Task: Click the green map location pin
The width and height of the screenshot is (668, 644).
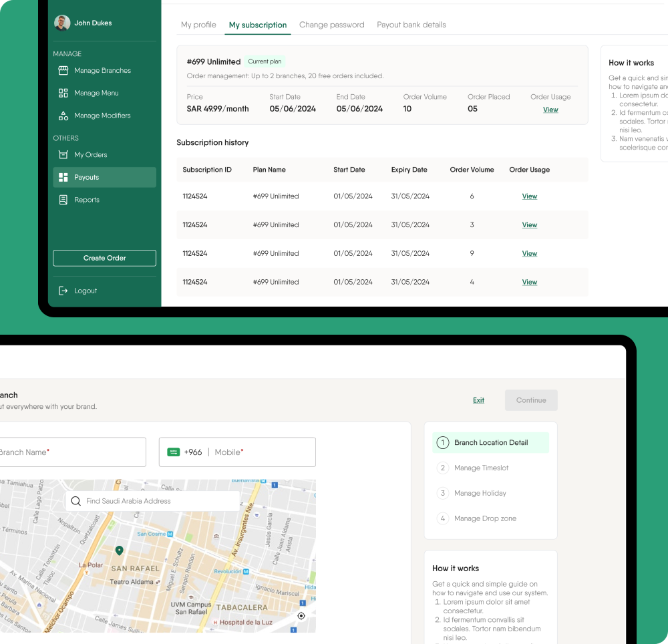Action: [x=120, y=550]
